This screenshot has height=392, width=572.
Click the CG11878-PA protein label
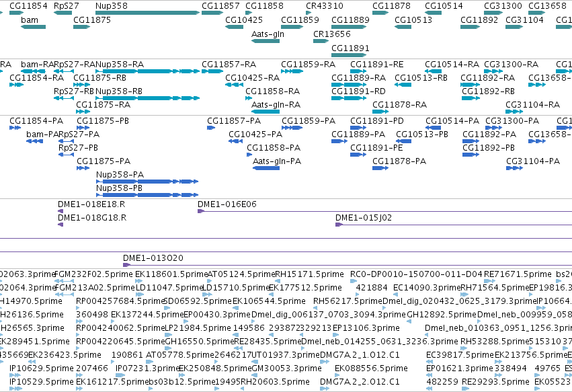tap(399, 161)
